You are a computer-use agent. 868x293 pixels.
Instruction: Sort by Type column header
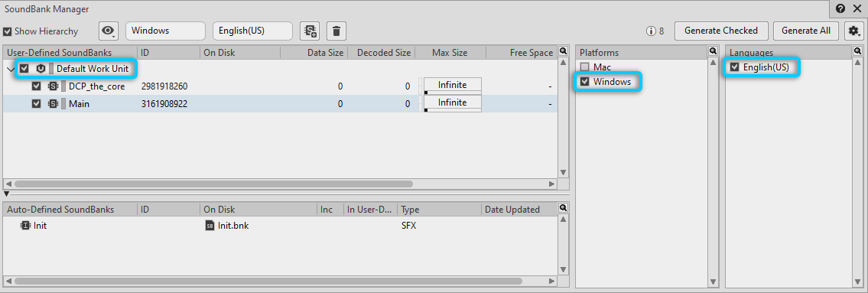[440, 210]
